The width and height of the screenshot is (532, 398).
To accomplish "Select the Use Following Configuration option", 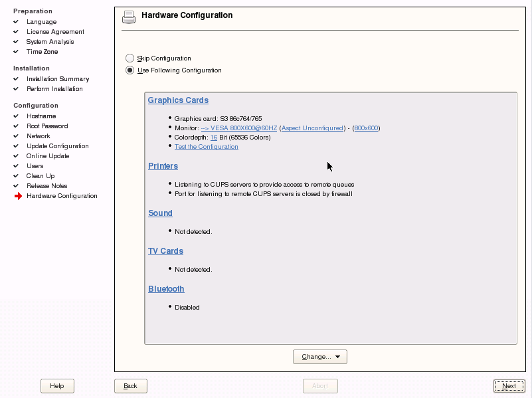I will pos(130,70).
